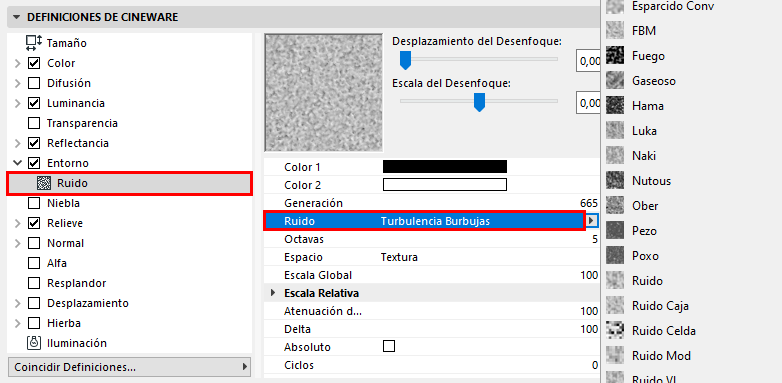
Task: Expand the Escala Relativa section
Action: (x=273, y=293)
